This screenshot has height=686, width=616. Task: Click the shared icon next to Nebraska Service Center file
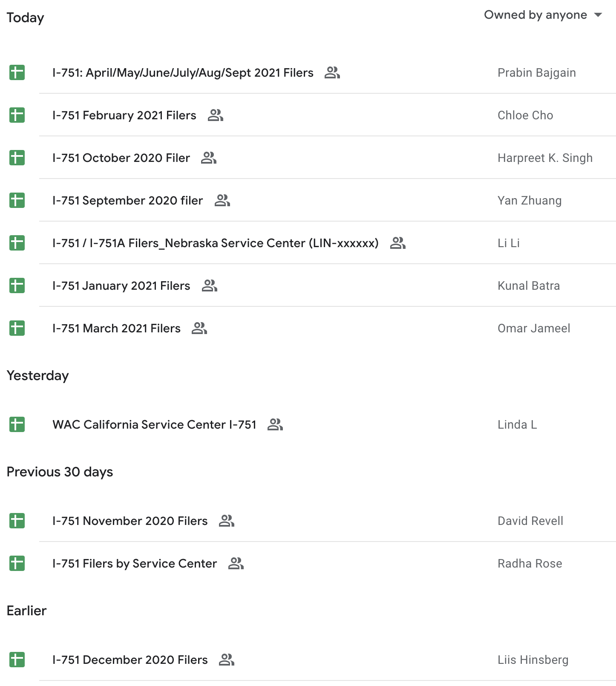(398, 243)
